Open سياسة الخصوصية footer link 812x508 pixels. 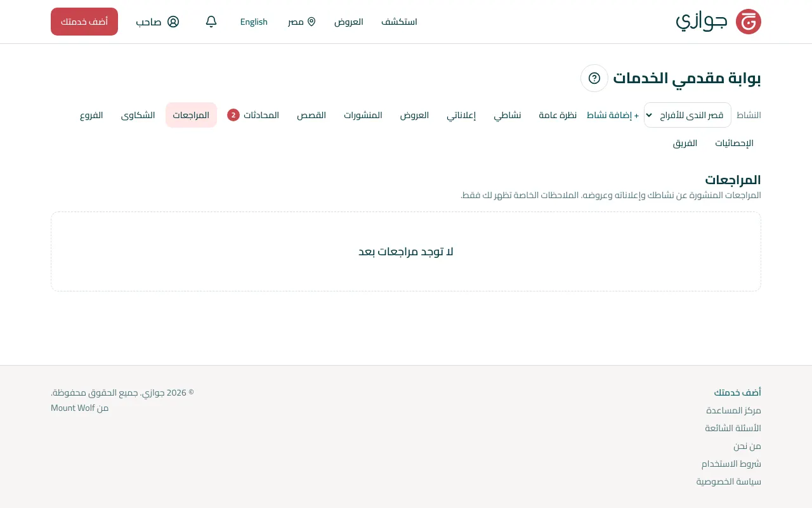(729, 481)
